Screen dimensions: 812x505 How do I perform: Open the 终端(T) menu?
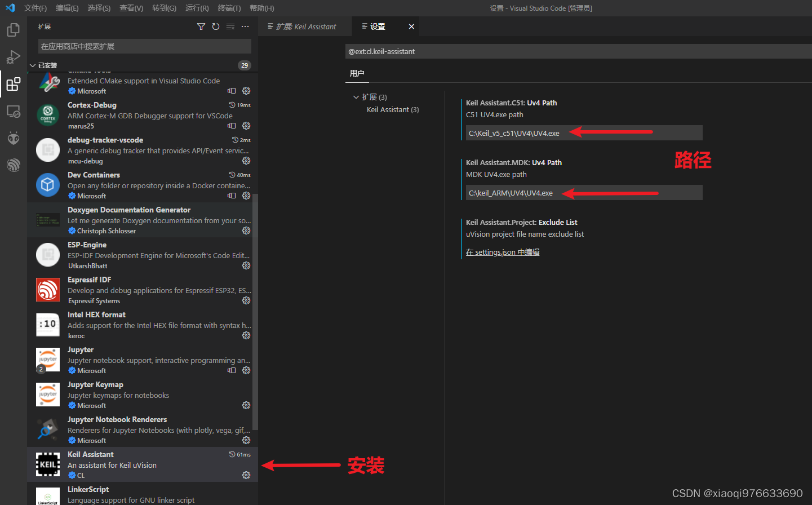click(x=229, y=8)
